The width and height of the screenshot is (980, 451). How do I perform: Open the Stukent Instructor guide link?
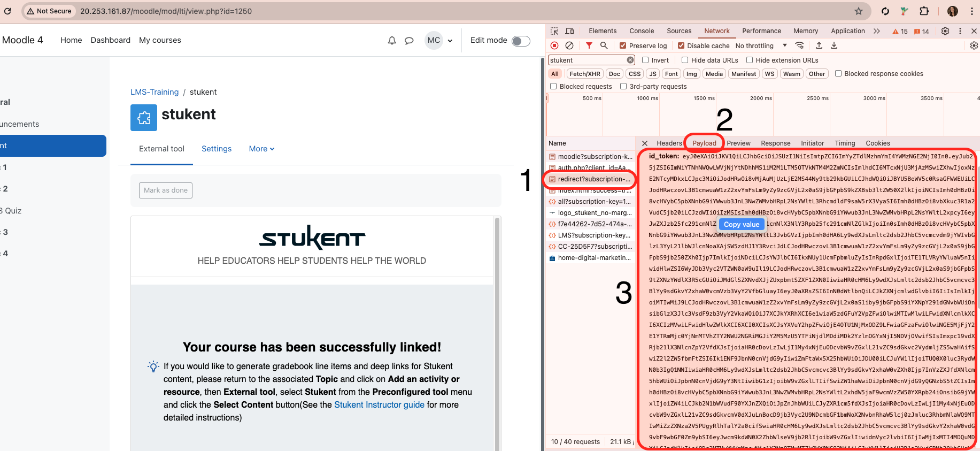(x=379, y=404)
